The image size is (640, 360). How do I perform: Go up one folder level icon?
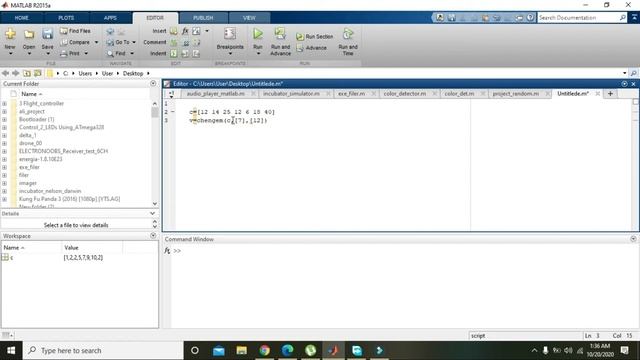point(27,73)
